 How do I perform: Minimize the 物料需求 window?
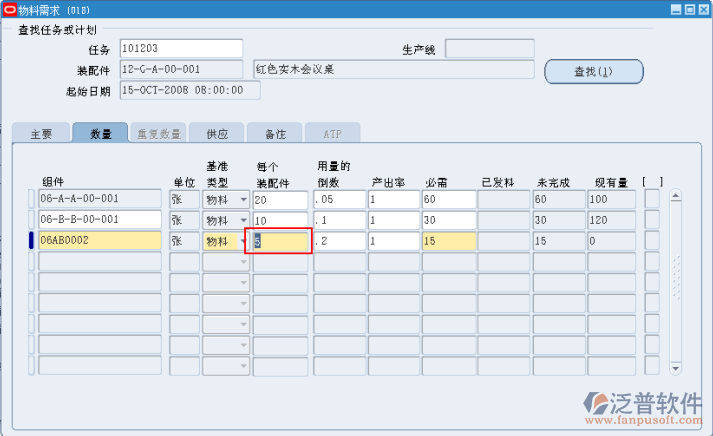676,9
